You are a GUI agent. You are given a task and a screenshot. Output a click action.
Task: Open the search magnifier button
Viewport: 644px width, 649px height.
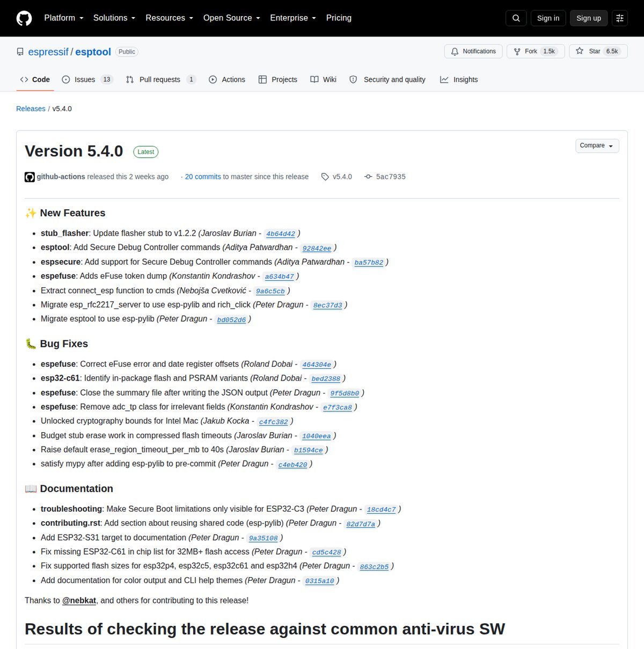pyautogui.click(x=516, y=18)
